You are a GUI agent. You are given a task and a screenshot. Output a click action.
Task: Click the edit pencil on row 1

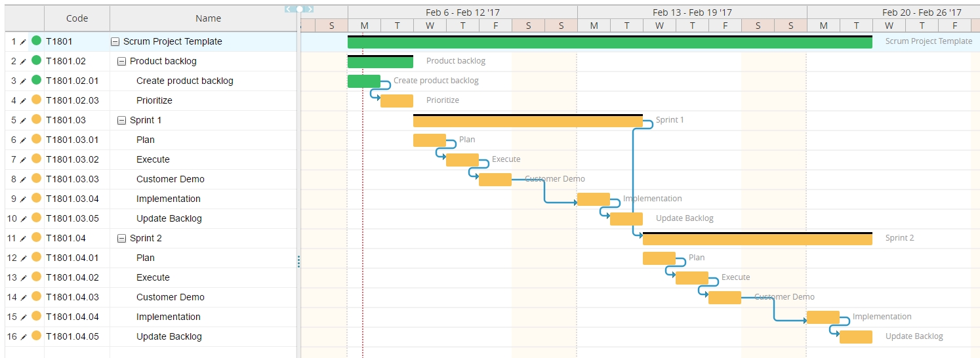[24, 41]
